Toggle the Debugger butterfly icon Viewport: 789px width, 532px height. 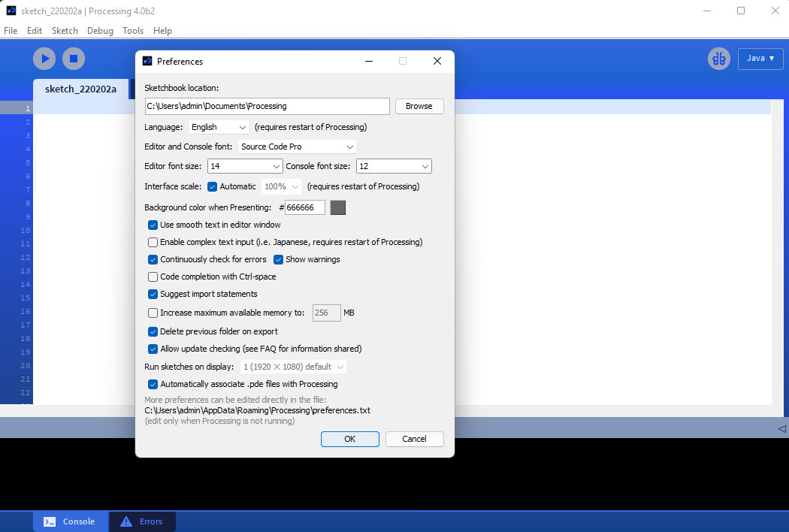718,59
